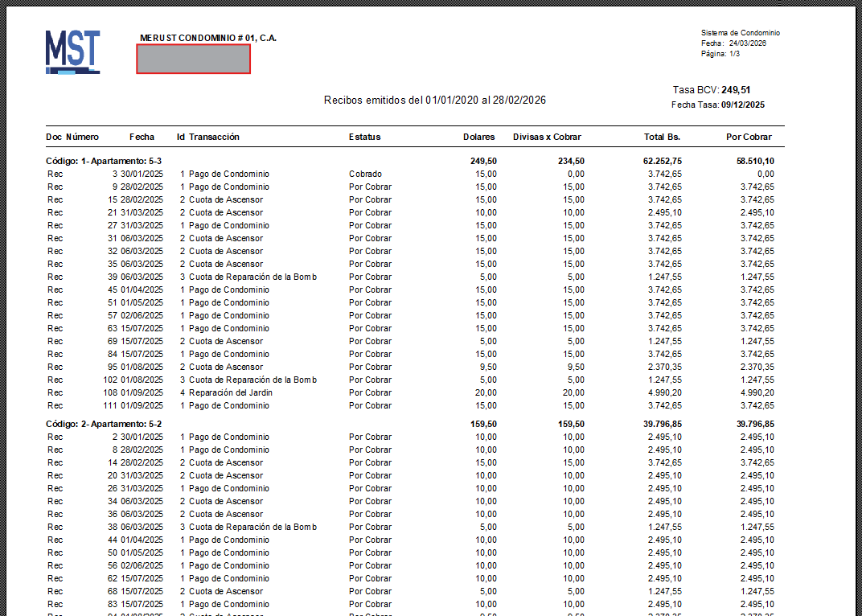Click the Tasa BCV value 249,51

[736, 90]
